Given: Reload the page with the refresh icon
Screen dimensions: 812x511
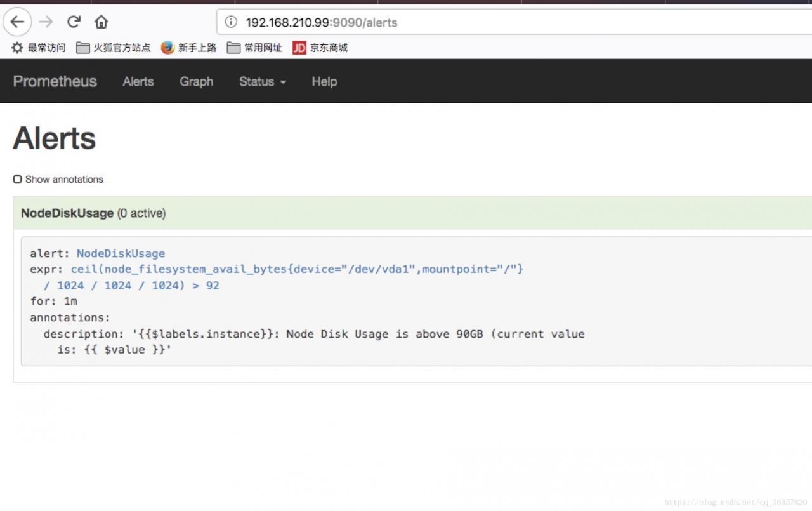Looking at the screenshot, I should (x=74, y=22).
